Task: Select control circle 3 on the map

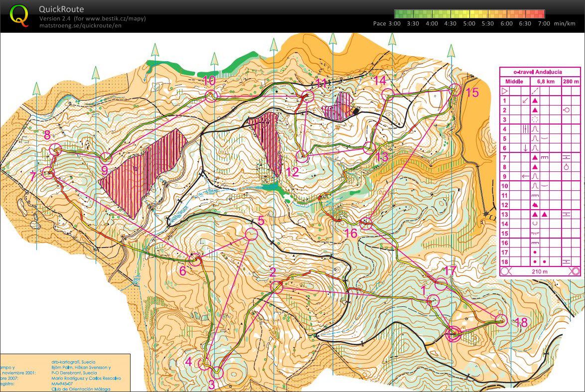Action: tap(217, 372)
